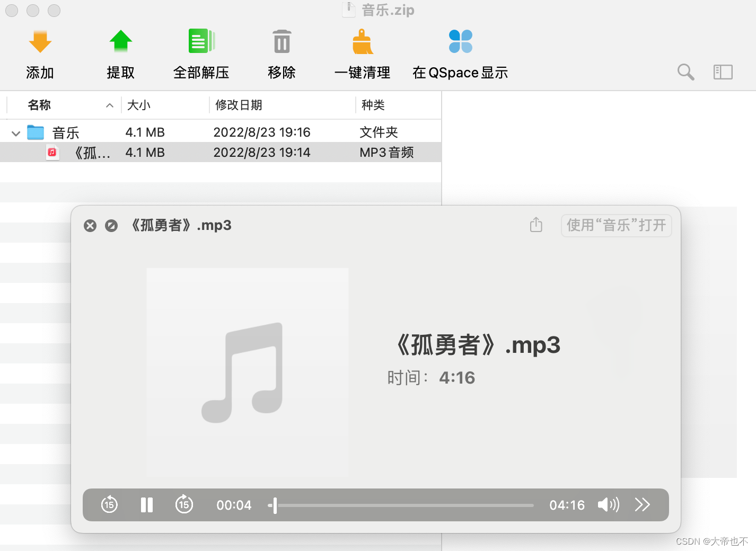Click the sidebar layout icon
756x551 pixels.
(x=723, y=72)
